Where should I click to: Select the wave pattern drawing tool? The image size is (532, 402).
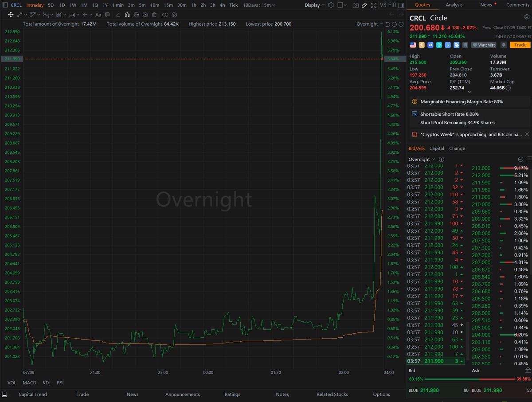click(45, 15)
